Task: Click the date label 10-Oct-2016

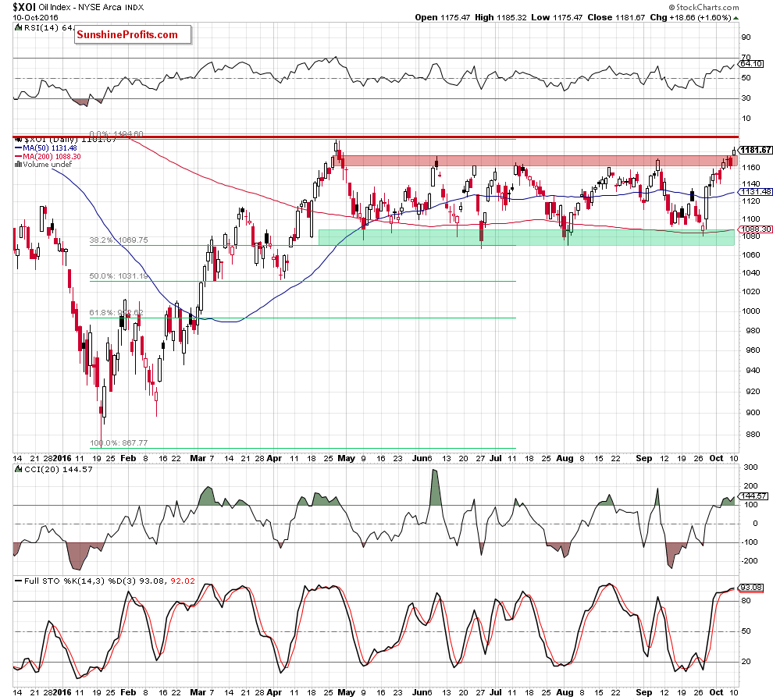Action: 35,17
